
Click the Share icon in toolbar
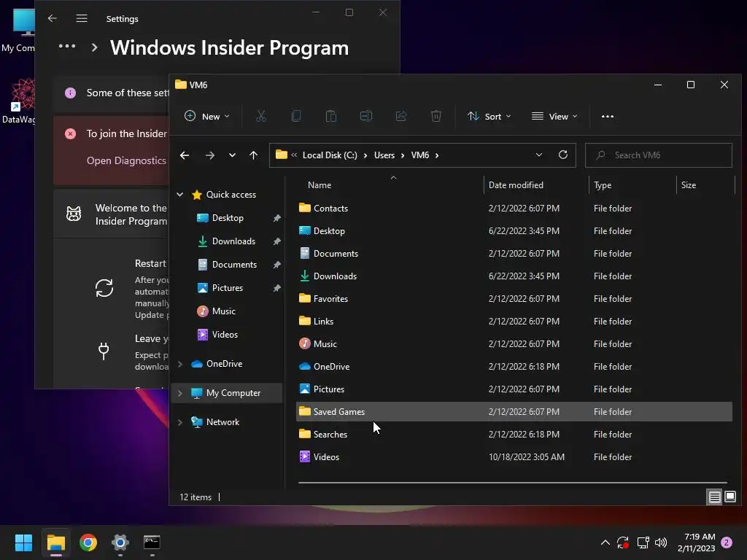[401, 116]
